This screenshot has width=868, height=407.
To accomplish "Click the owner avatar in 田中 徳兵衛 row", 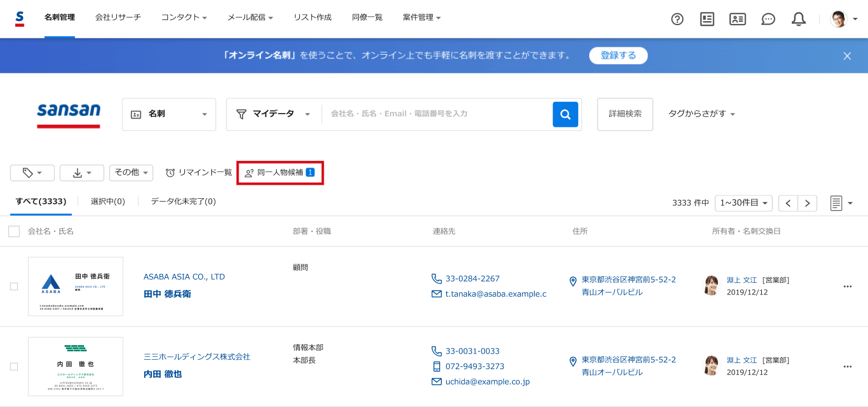I will pyautogui.click(x=712, y=286).
